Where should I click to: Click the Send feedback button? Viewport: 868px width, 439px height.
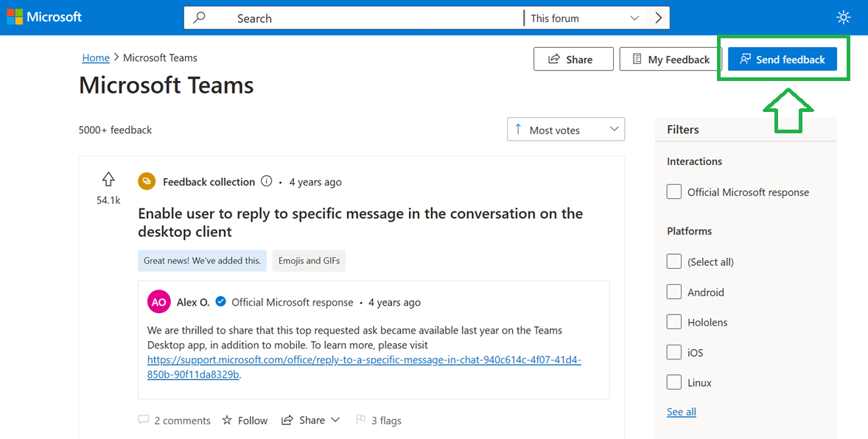coord(783,59)
